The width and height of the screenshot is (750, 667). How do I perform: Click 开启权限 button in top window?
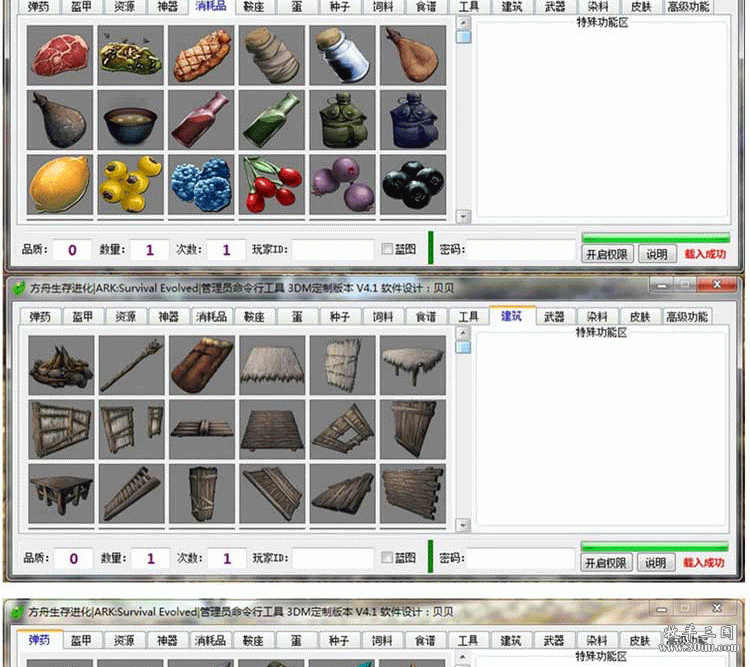click(x=607, y=254)
